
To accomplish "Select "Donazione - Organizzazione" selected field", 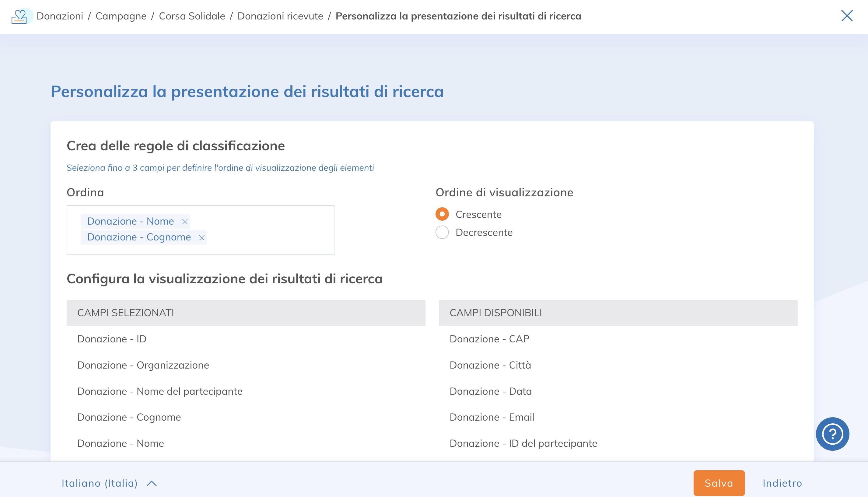I will (143, 365).
